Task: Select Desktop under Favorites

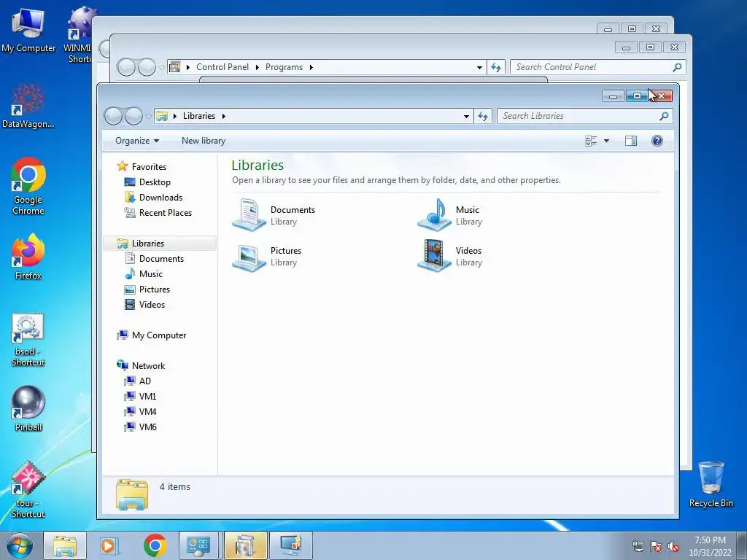Action: coord(155,182)
